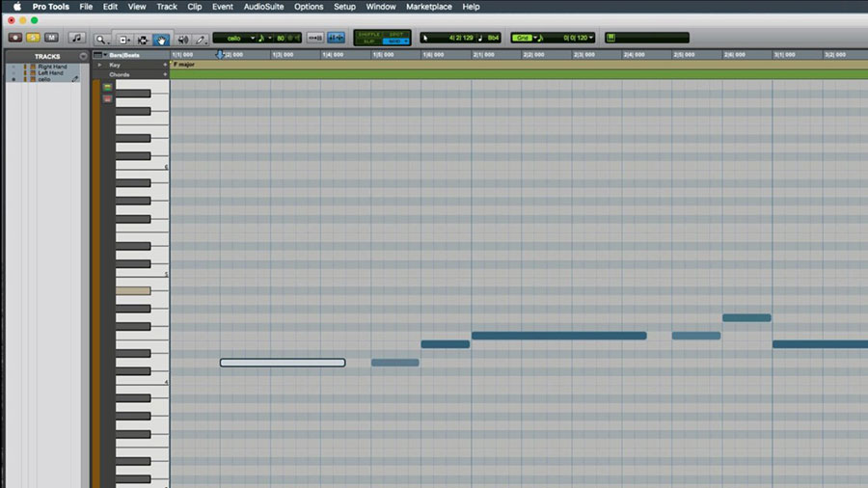868x488 pixels.
Task: Toggle the blue mirrored MIDI editing button
Action: point(336,38)
